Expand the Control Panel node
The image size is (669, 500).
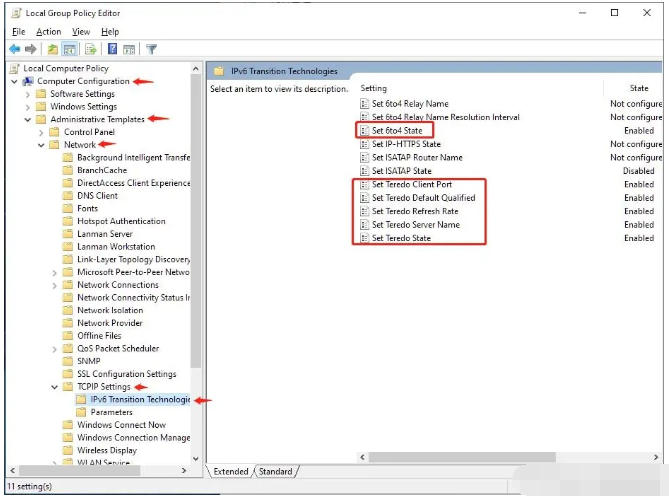[41, 132]
